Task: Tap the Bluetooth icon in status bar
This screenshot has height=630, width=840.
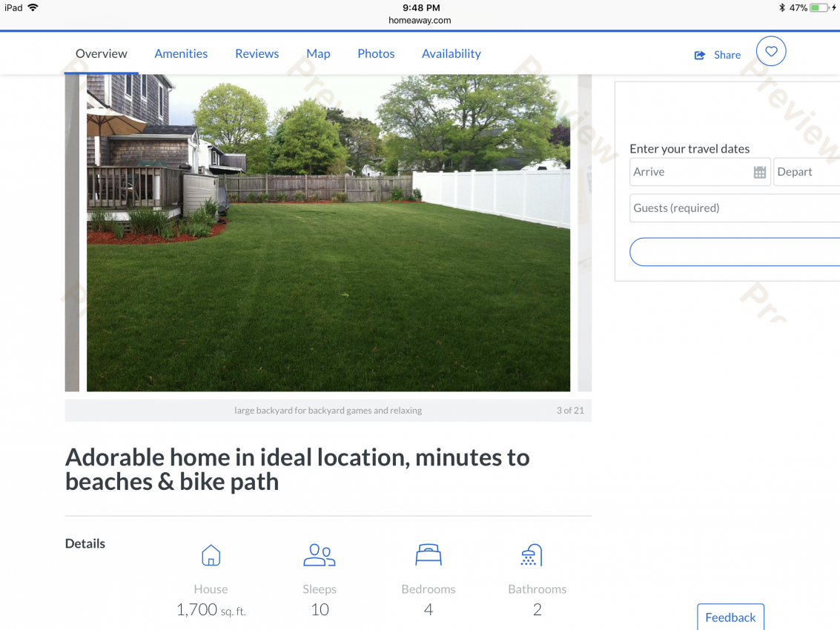Action: [781, 7]
